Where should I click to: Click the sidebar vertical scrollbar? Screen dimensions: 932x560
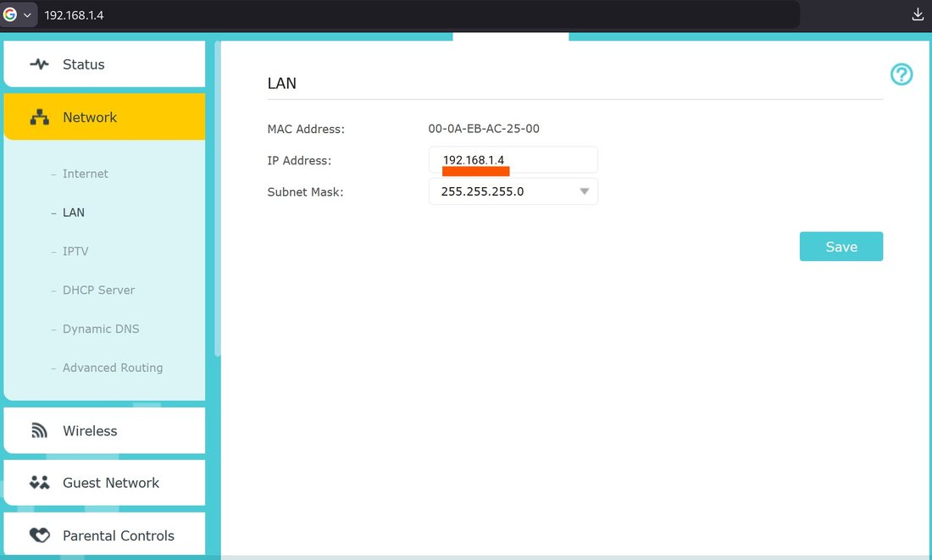point(218,199)
